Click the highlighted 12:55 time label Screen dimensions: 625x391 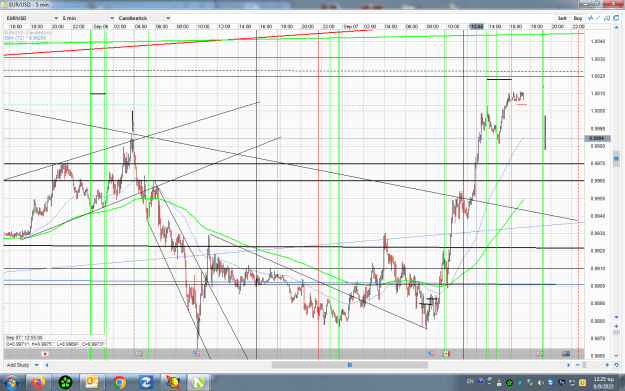[x=476, y=26]
